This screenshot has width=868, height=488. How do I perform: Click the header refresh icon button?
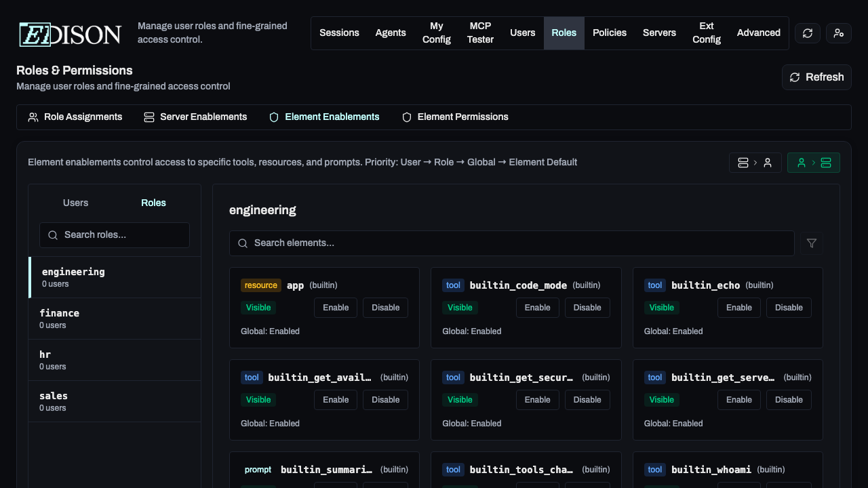click(807, 33)
